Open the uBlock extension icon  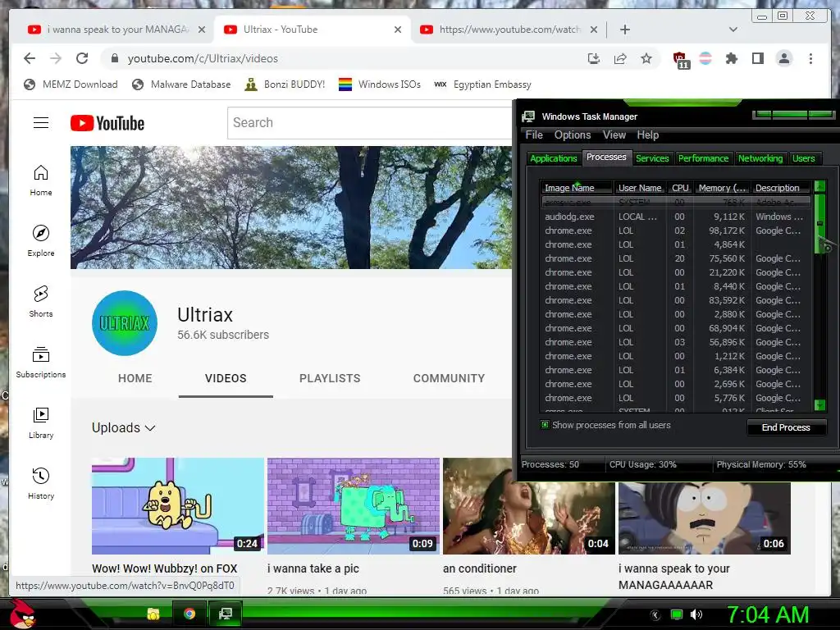[x=681, y=59]
